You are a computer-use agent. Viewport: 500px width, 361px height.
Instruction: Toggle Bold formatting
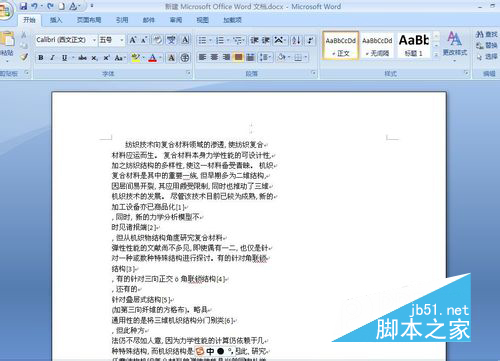click(41, 58)
